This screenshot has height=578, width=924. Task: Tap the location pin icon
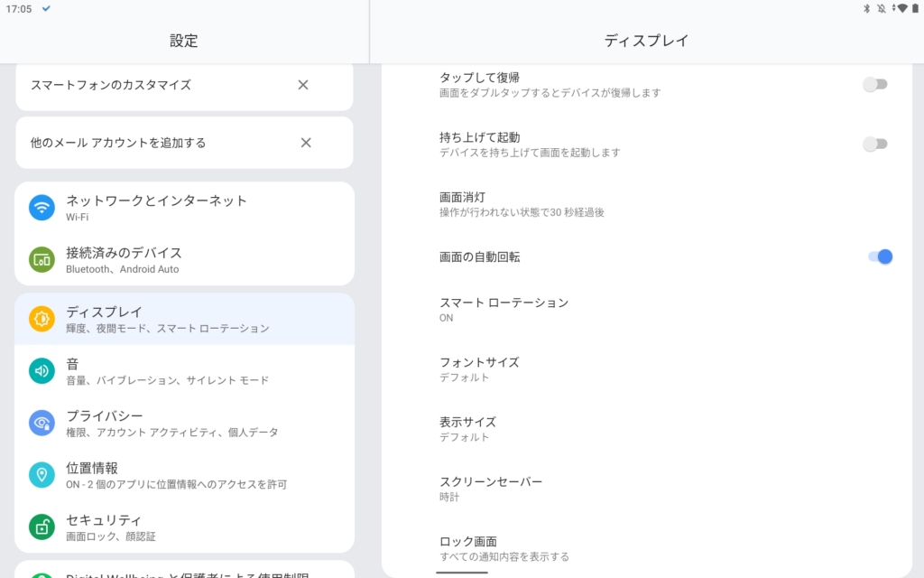[x=42, y=475]
